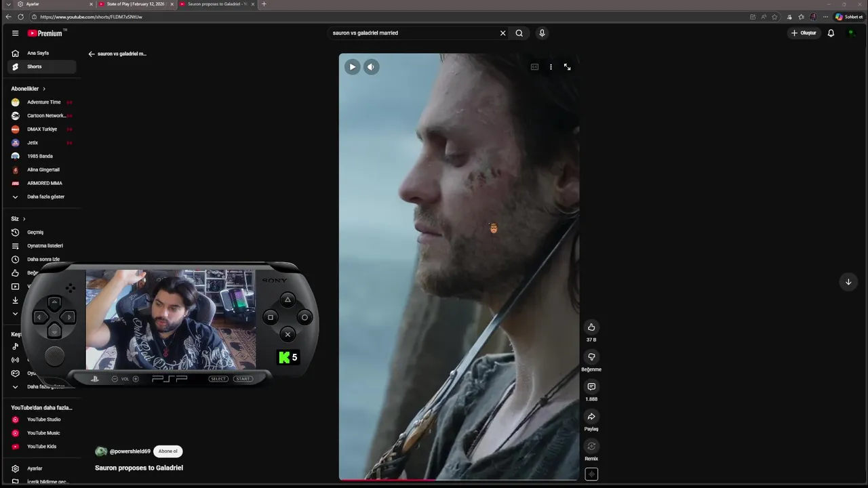
Task: Open the account avatar menu
Action: click(x=851, y=33)
